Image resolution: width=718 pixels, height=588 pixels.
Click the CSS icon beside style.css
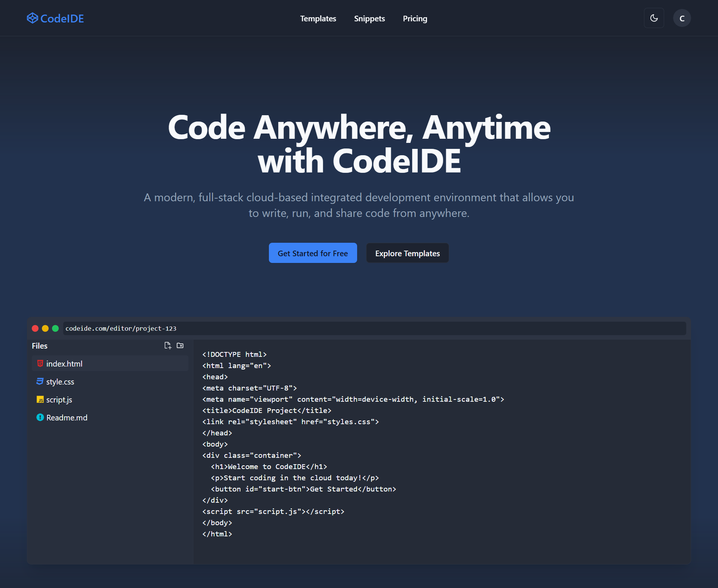click(x=40, y=381)
